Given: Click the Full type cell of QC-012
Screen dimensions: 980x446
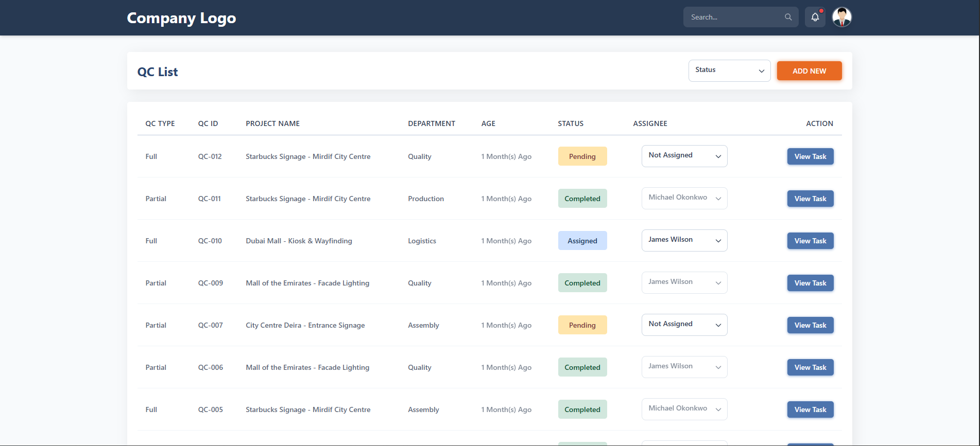Looking at the screenshot, I should [x=151, y=156].
